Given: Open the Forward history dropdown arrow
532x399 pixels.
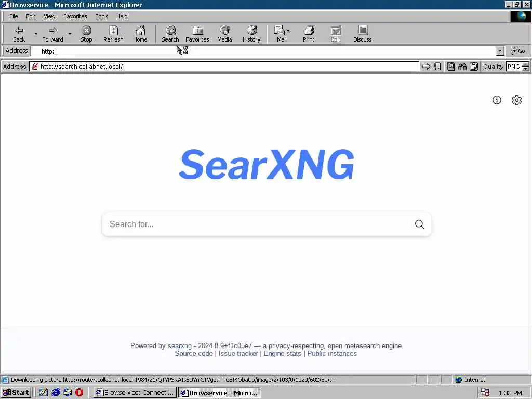Looking at the screenshot, I should pyautogui.click(x=70, y=34).
